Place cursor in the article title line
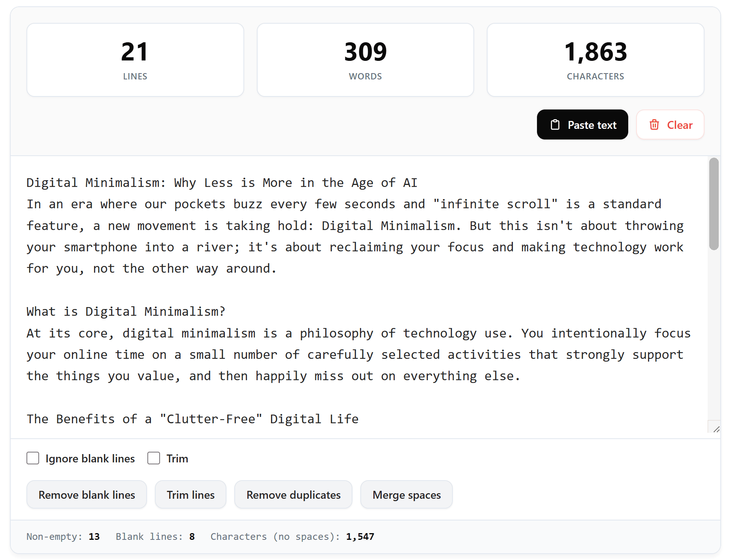The width and height of the screenshot is (729, 560). point(222,183)
